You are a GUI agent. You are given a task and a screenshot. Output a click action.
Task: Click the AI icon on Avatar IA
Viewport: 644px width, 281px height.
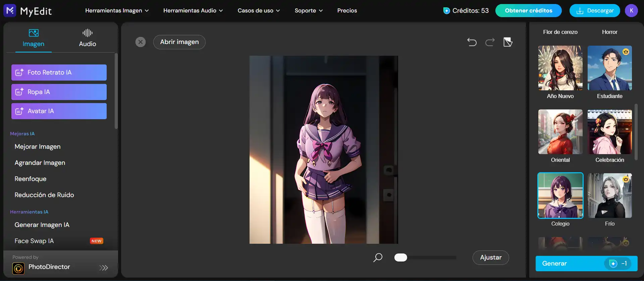pos(19,111)
